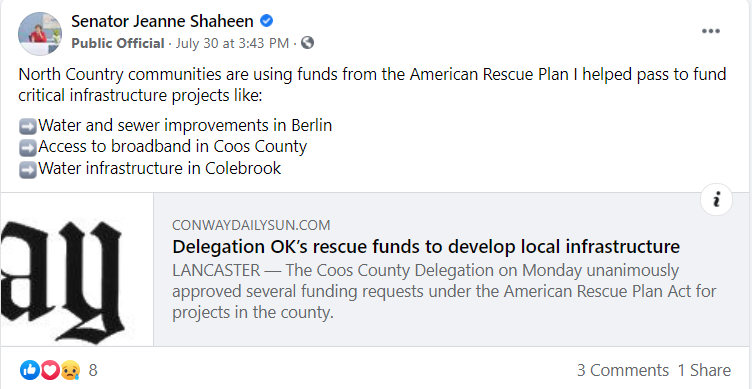Click the blue verified badge
Image resolution: width=752 pixels, height=389 pixels.
[267, 21]
